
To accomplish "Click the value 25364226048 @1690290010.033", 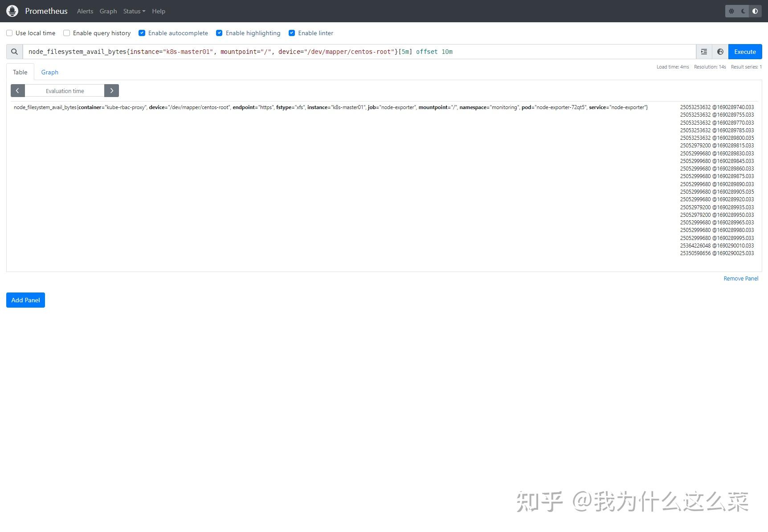I will coord(717,246).
